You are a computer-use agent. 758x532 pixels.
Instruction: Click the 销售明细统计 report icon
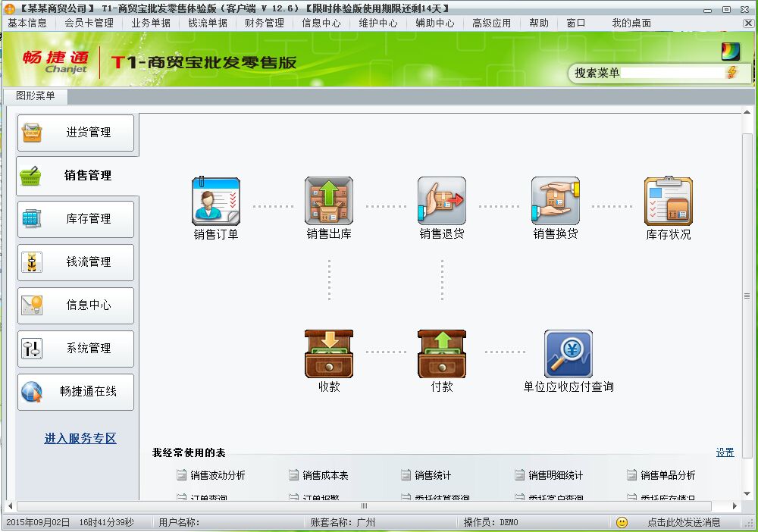(519, 475)
